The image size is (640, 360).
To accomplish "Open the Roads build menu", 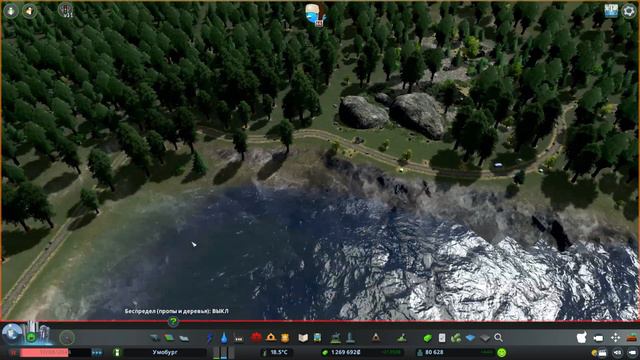I will pos(154,338).
